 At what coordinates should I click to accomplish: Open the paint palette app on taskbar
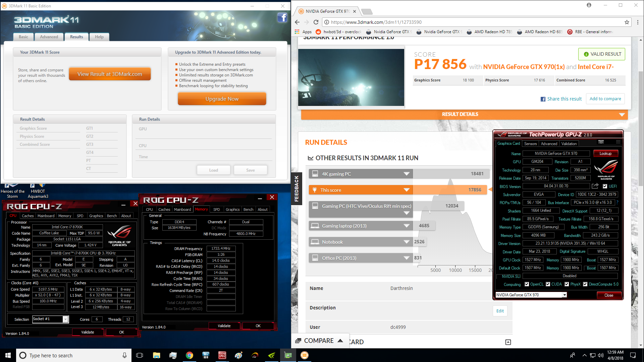click(238, 355)
